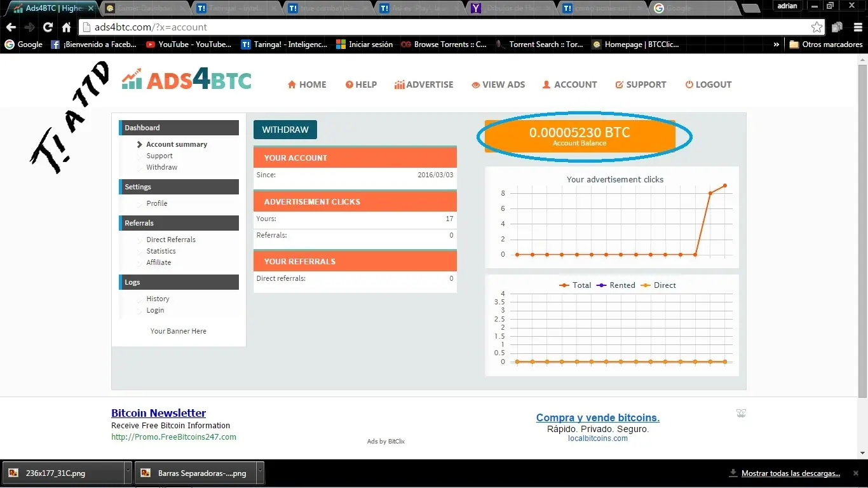Screen dimensions: 868x488
Task: Open the Google bookmark
Action: tap(24, 44)
